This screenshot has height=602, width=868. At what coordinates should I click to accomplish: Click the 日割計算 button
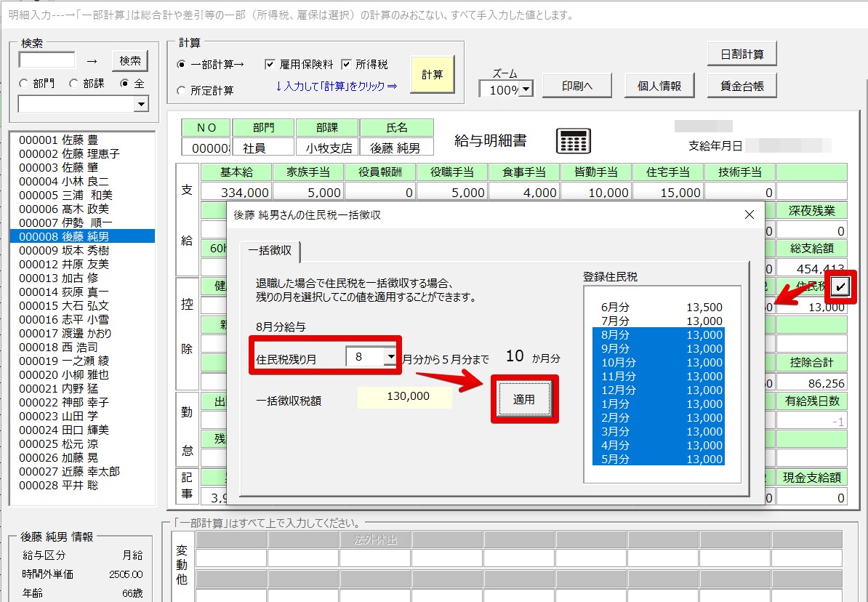(x=742, y=55)
